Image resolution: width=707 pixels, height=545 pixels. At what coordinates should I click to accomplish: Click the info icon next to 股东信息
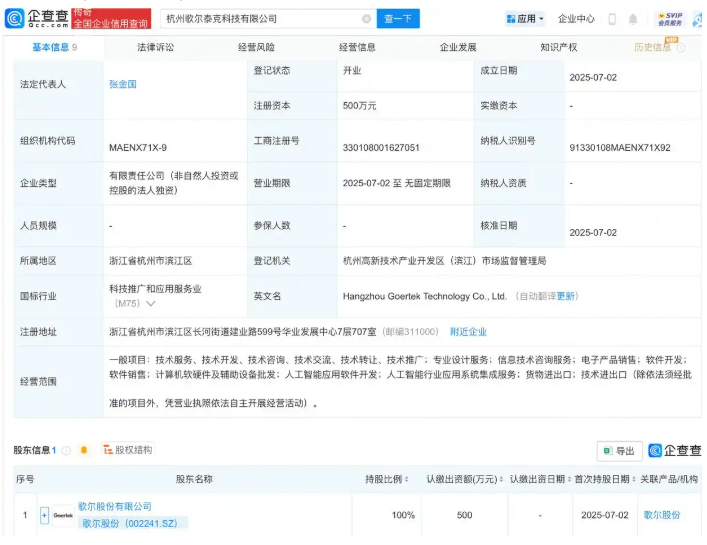(66, 450)
